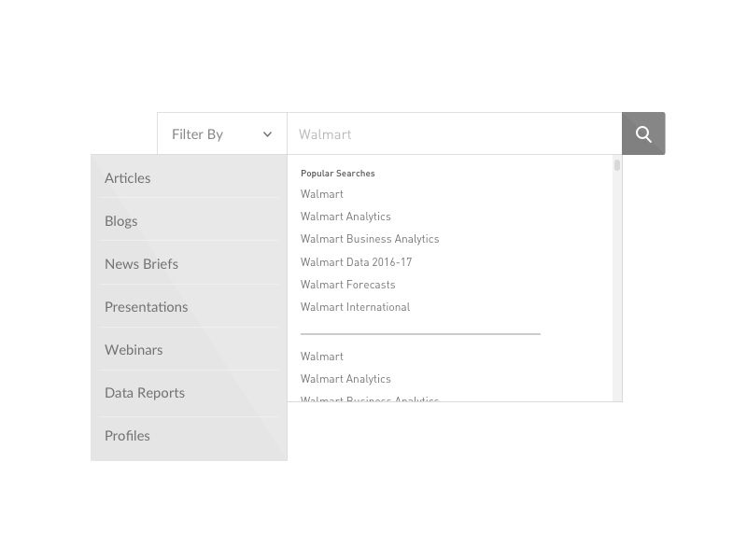
Task: Focus the search field containing Walmart
Action: pos(455,133)
